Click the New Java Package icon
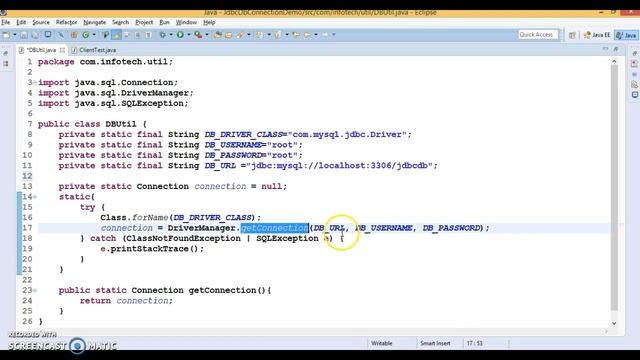Screen dimensions: 640x360 coord(74,35)
